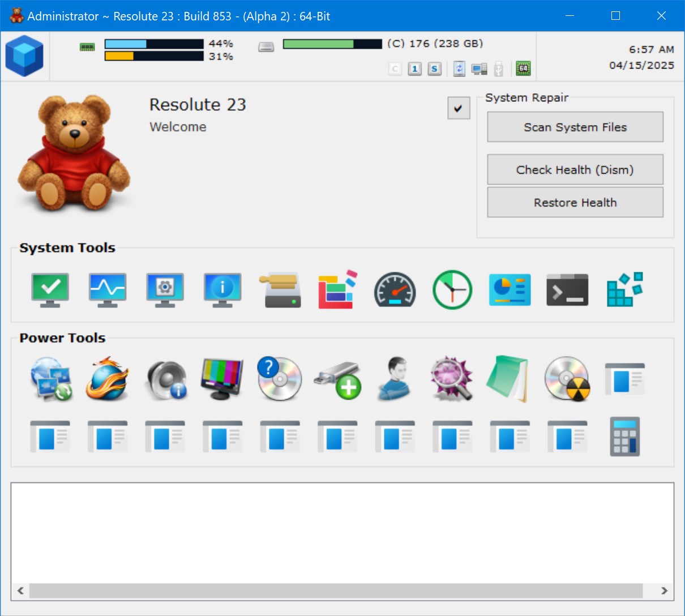Click the faded 'C' key indicator icon

coord(395,69)
